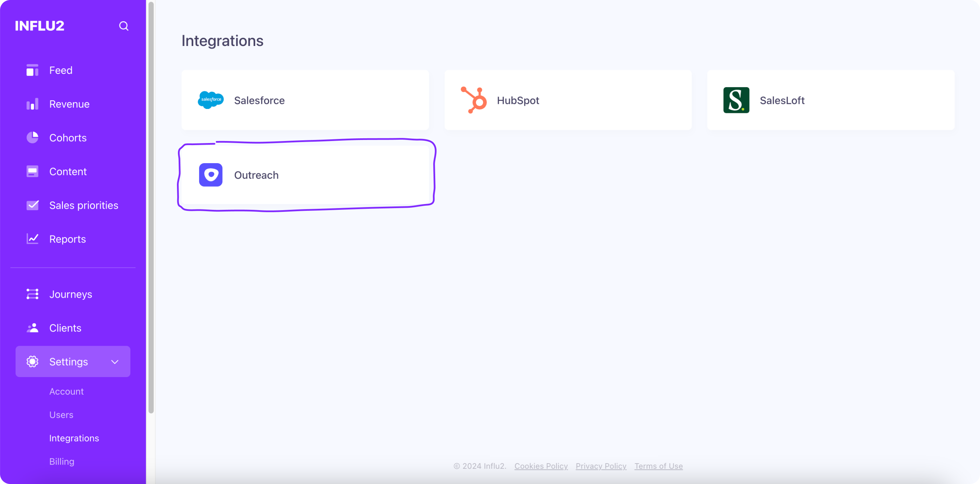Open the Billing settings
The height and width of the screenshot is (484, 980).
click(x=61, y=461)
